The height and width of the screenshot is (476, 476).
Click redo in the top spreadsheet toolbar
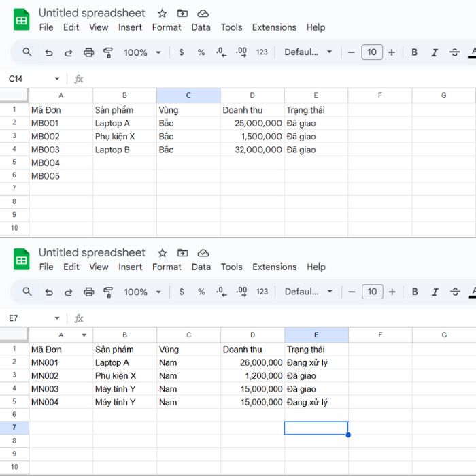[x=68, y=53]
